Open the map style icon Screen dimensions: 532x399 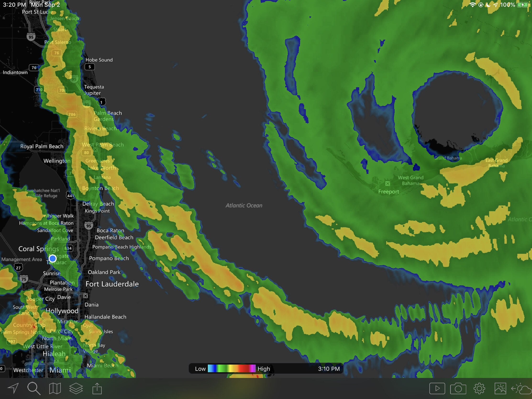[55, 388]
